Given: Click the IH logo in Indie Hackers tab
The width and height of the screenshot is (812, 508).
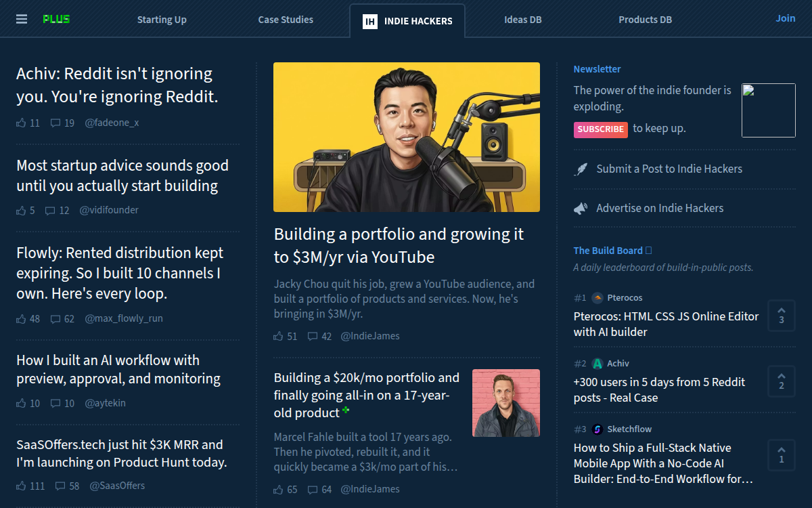Looking at the screenshot, I should tap(370, 21).
